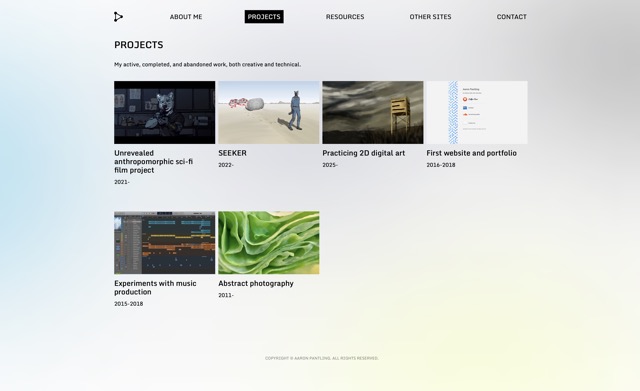Click the PROJECTS page heading
Viewport: 640px width, 391px height.
[139, 45]
